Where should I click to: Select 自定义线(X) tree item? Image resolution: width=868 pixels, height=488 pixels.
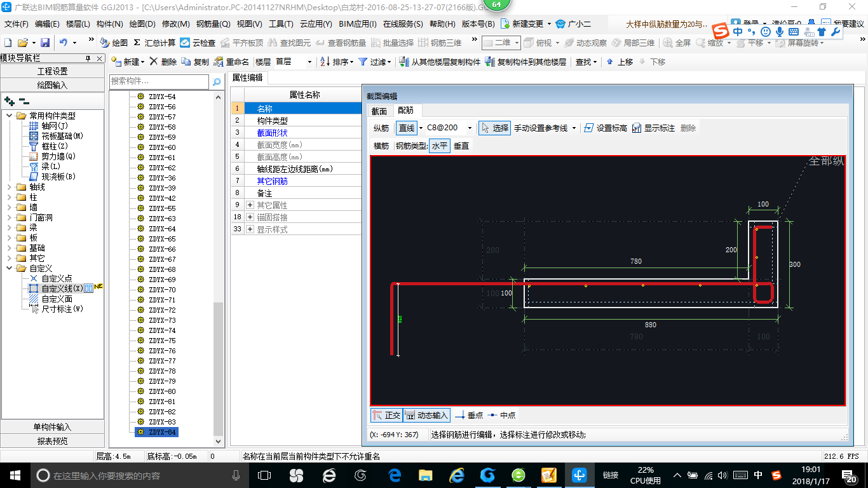click(62, 288)
